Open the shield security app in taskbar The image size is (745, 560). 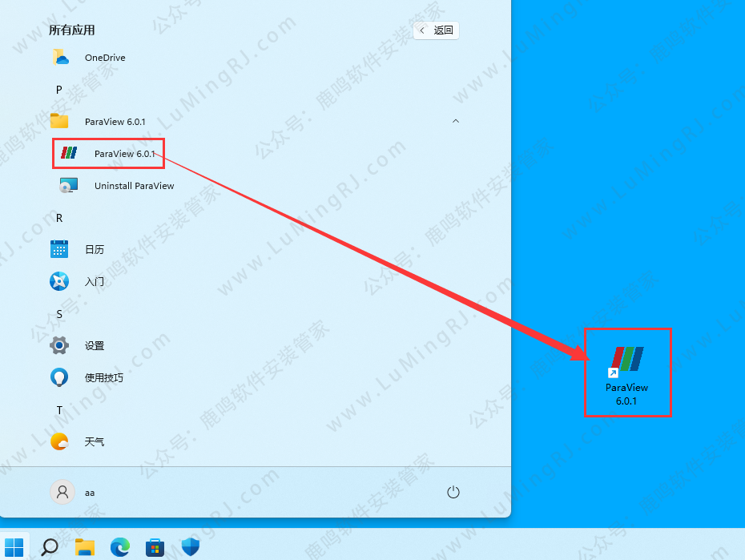pos(190,547)
